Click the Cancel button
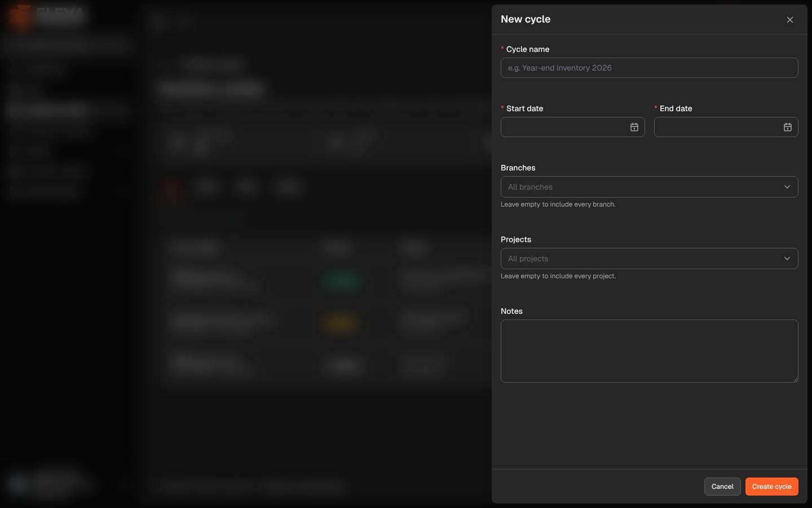The width and height of the screenshot is (812, 508). coord(722,487)
